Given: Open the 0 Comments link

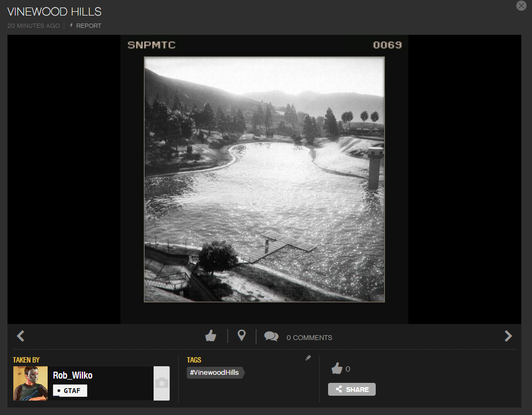Looking at the screenshot, I should pyautogui.click(x=309, y=338).
